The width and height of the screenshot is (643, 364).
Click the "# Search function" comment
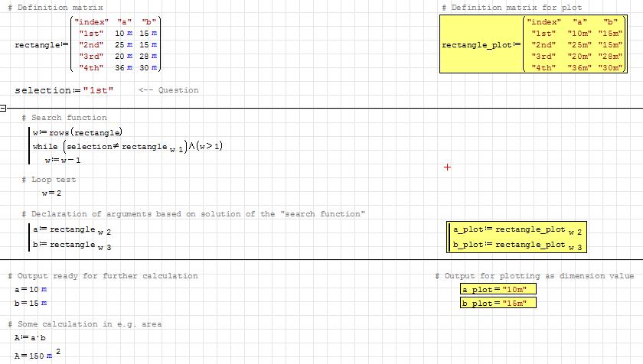[x=64, y=118]
